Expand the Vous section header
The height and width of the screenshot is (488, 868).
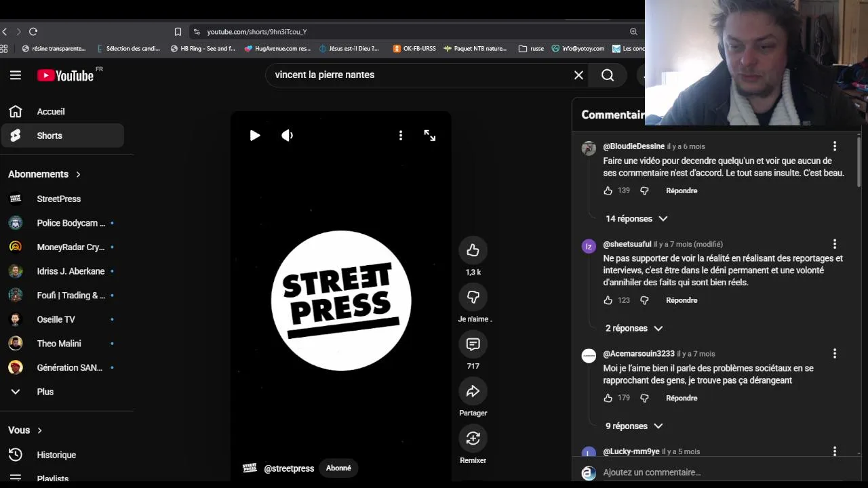click(26, 430)
